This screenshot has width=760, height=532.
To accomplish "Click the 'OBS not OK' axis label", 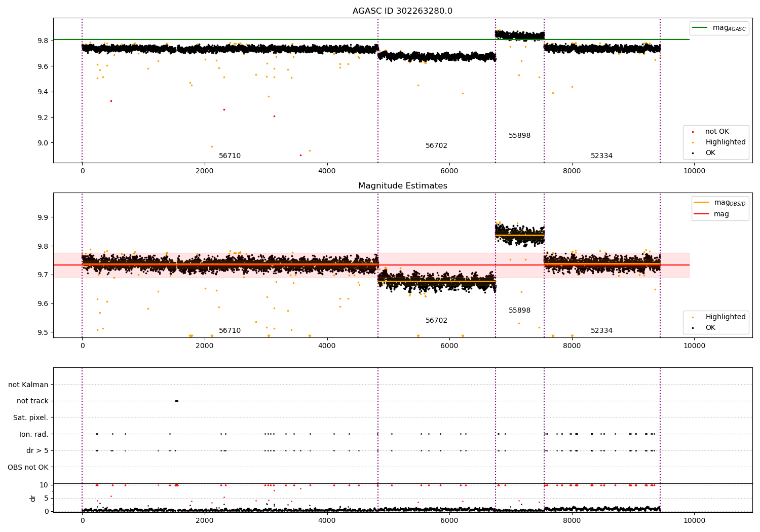I will (28, 467).
